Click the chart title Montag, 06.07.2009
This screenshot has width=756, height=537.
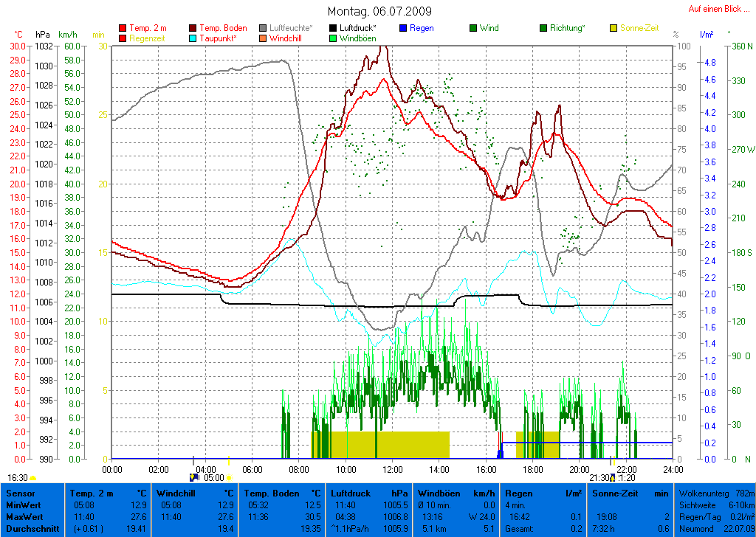pyautogui.click(x=379, y=11)
